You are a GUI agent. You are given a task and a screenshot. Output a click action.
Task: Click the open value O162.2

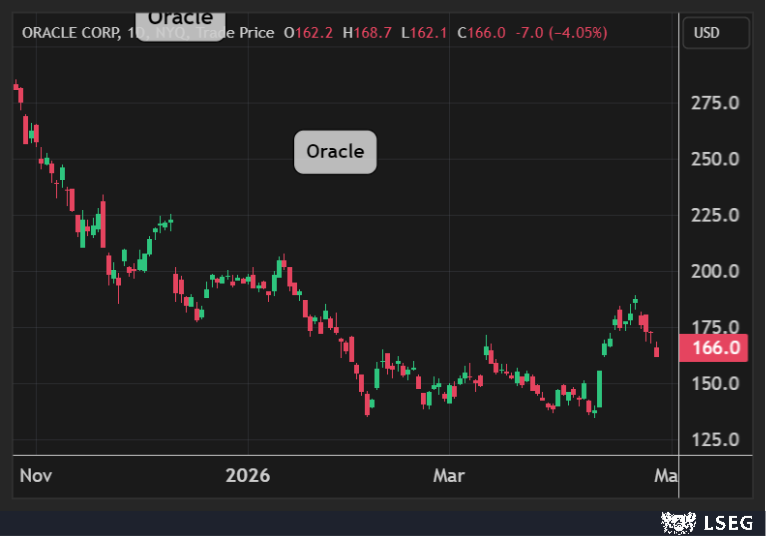click(x=309, y=33)
